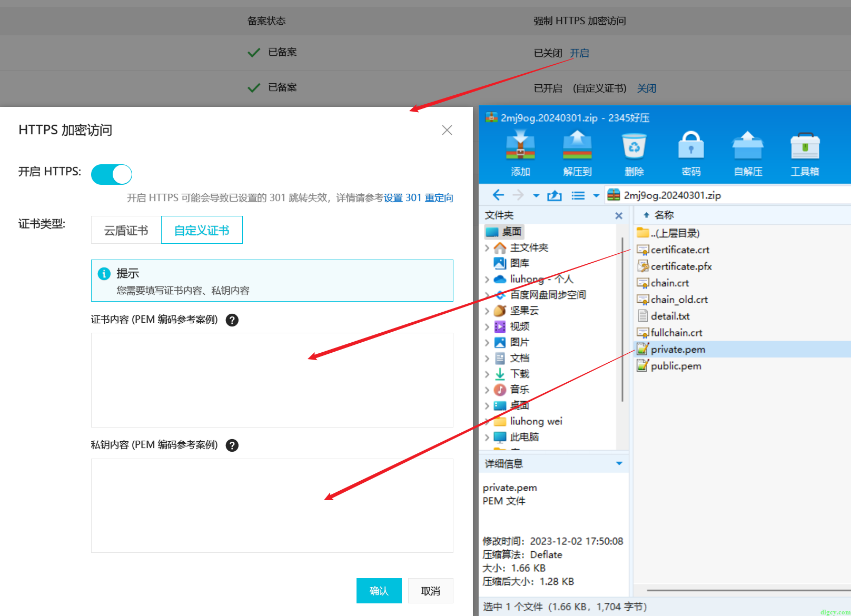Click the 开启 link for HTTPS
Image resolution: width=851 pixels, height=616 pixels.
579,53
